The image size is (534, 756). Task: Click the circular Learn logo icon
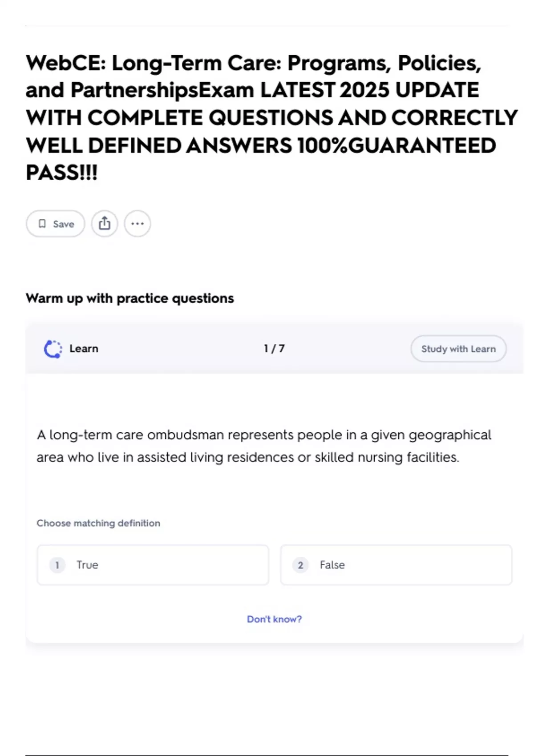[x=53, y=349]
